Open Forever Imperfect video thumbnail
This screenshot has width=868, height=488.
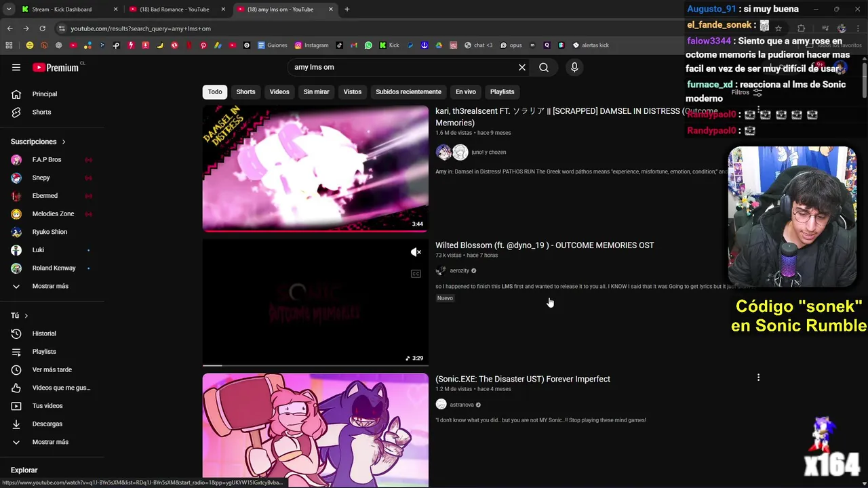pyautogui.click(x=315, y=430)
